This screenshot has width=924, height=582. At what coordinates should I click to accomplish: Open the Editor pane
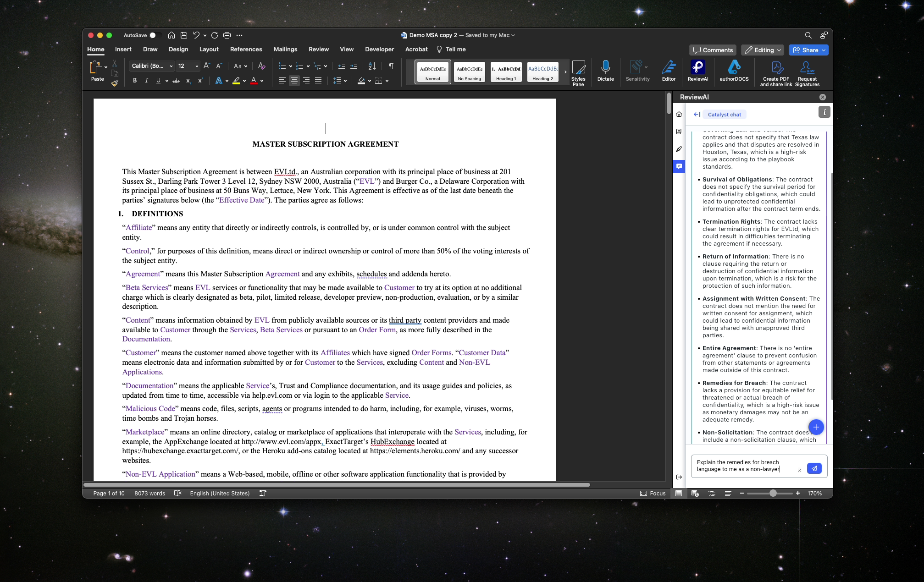669,71
